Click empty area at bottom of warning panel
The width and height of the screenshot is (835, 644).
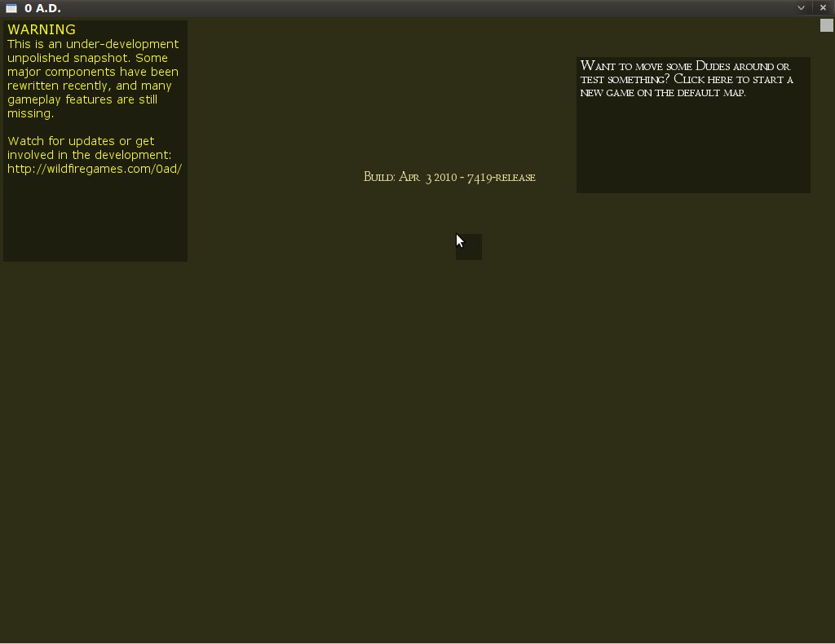[x=95, y=220]
